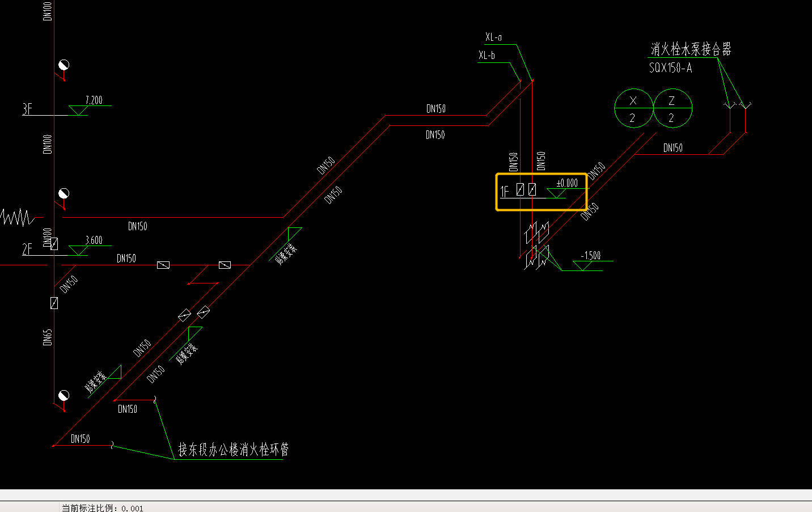Click the elevation triangle under ±0.000
The image size is (812, 512).
coord(556,193)
